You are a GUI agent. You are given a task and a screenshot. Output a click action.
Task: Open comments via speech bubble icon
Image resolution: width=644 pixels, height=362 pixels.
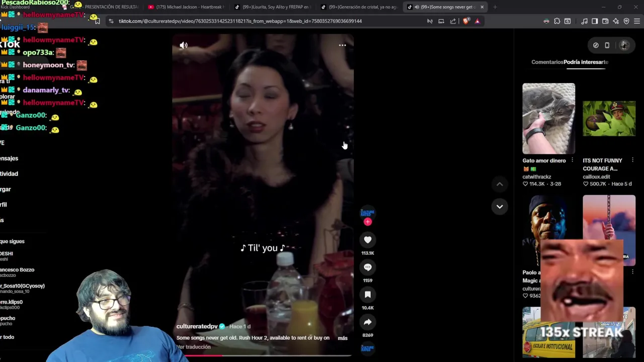[368, 267]
